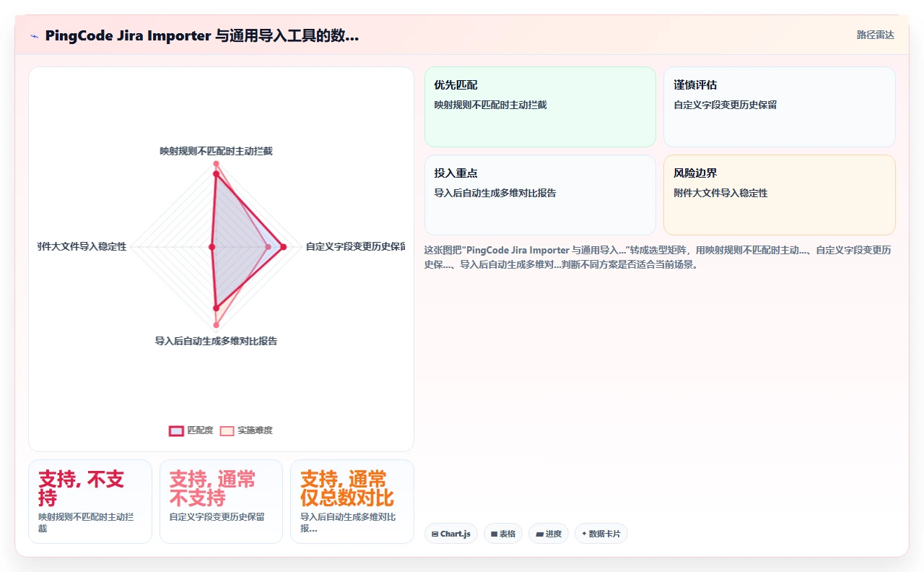
Task: Click radar axis label 映射规则不匹配时主动拦截
Action: 216,151
